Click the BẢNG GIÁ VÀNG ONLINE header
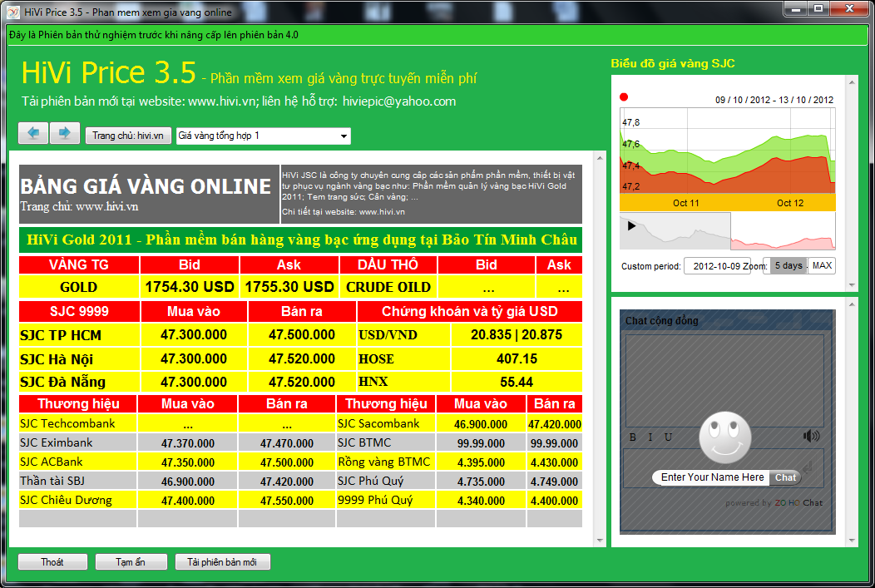This screenshot has width=875, height=588. (146, 186)
